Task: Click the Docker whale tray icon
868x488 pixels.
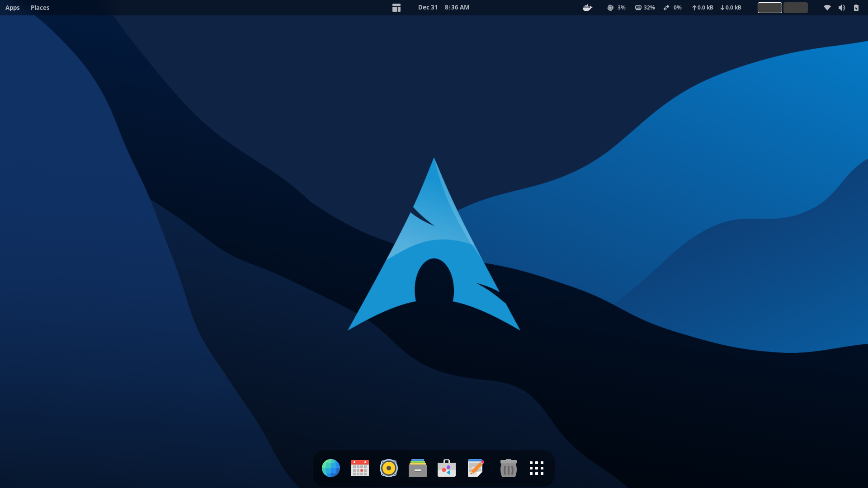Action: 587,8
